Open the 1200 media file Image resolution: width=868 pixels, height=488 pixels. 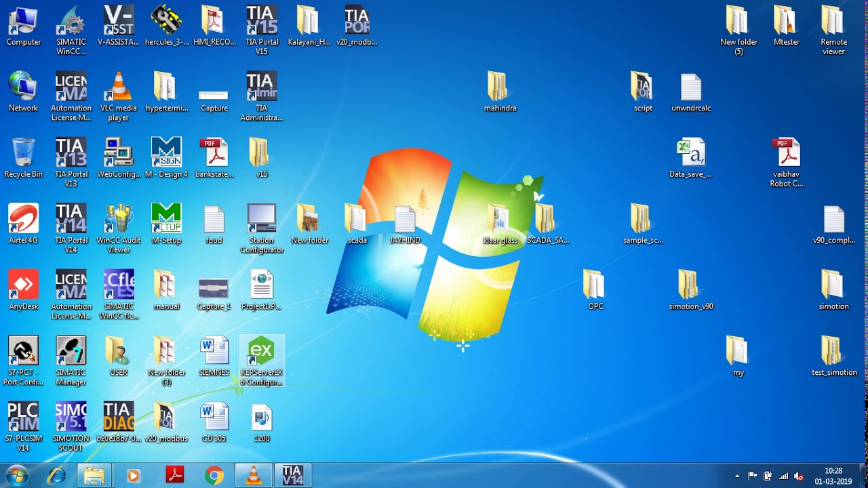(x=262, y=423)
